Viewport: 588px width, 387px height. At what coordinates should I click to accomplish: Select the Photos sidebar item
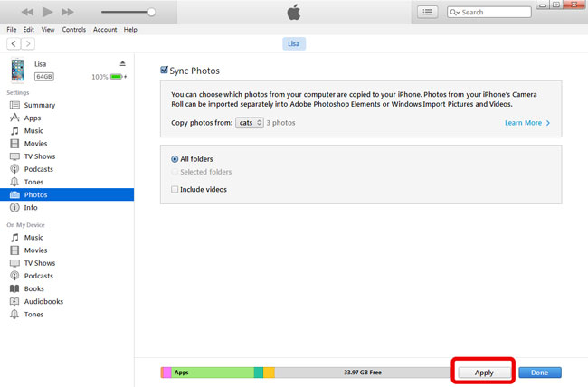(x=67, y=194)
